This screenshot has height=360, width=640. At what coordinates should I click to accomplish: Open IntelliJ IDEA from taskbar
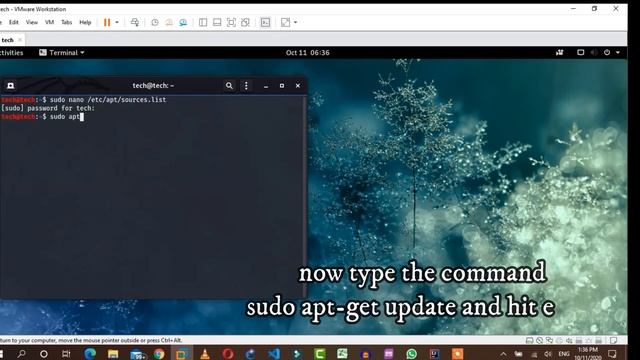pos(434,354)
